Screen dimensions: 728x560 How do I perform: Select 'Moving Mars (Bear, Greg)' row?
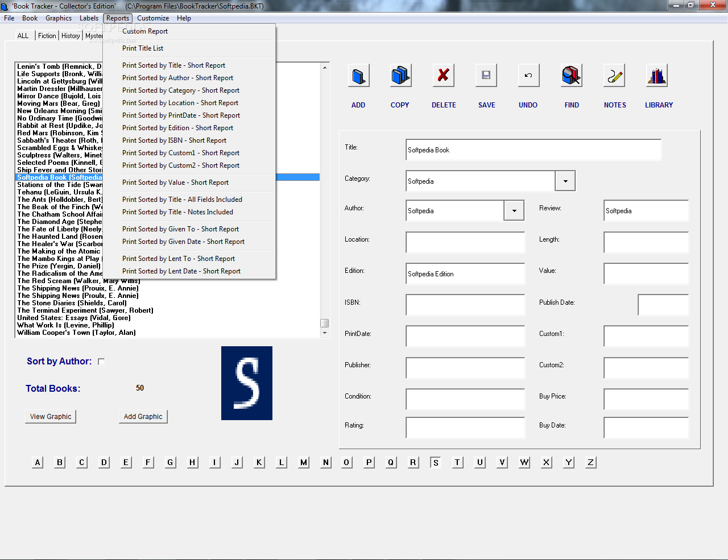(59, 103)
